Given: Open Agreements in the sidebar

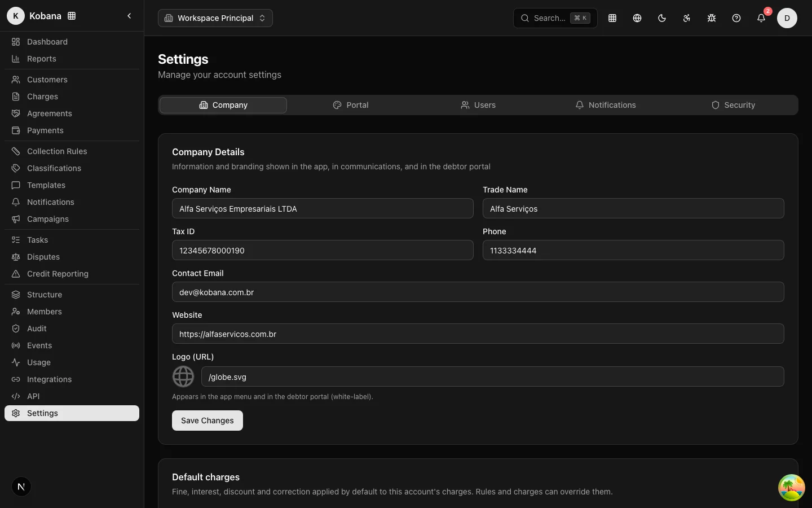Looking at the screenshot, I should point(72,113).
